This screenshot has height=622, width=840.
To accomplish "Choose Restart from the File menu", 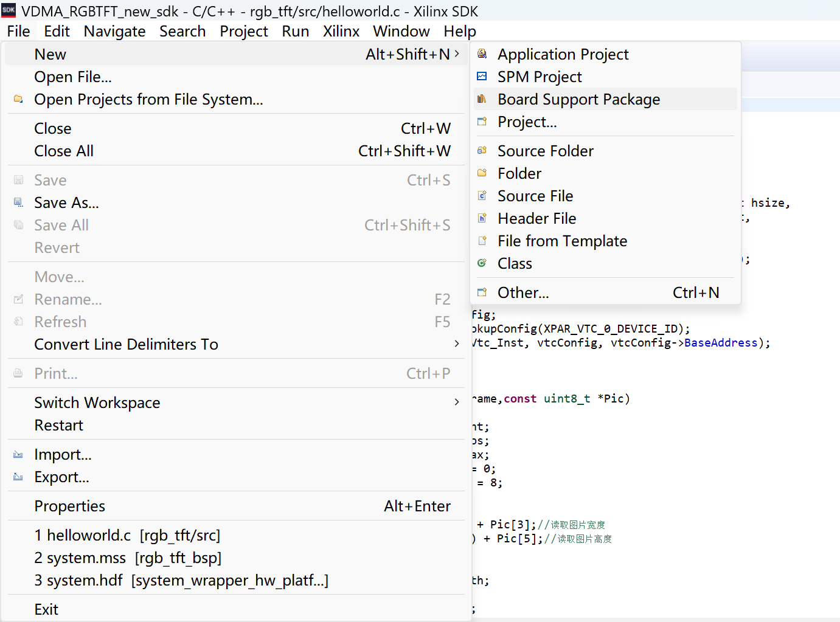I will coord(236,425).
